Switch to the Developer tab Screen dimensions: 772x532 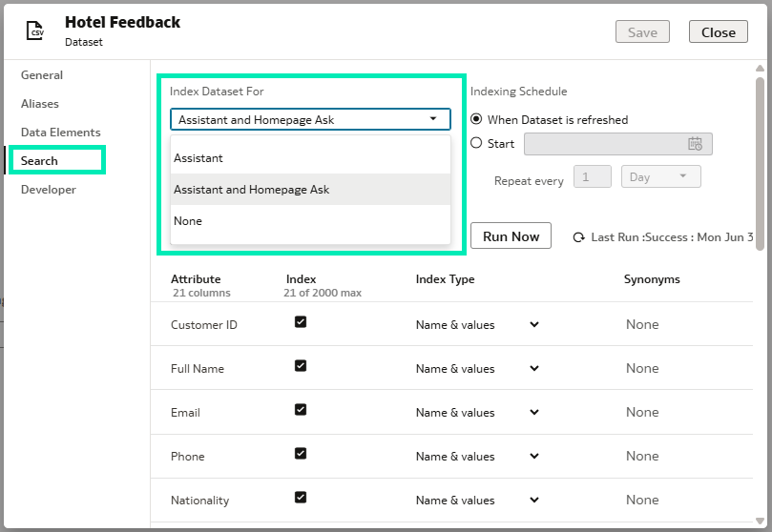(x=49, y=190)
